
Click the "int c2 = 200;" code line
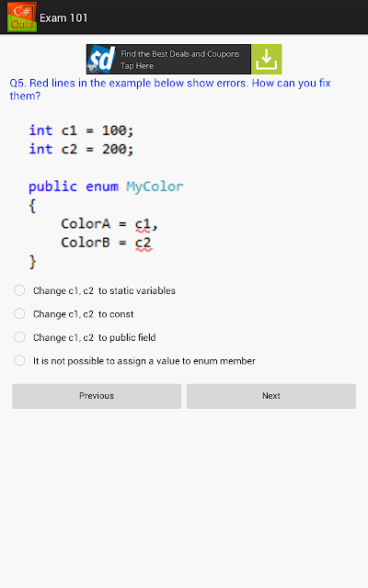(x=81, y=149)
